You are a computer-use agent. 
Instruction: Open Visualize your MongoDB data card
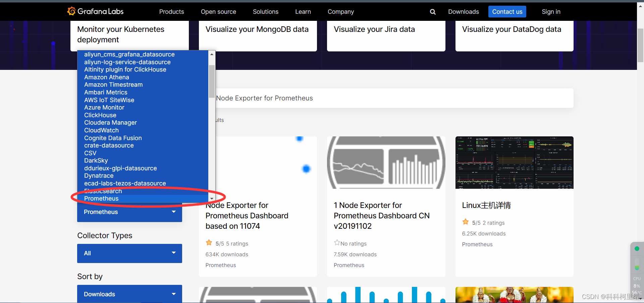pyautogui.click(x=258, y=36)
